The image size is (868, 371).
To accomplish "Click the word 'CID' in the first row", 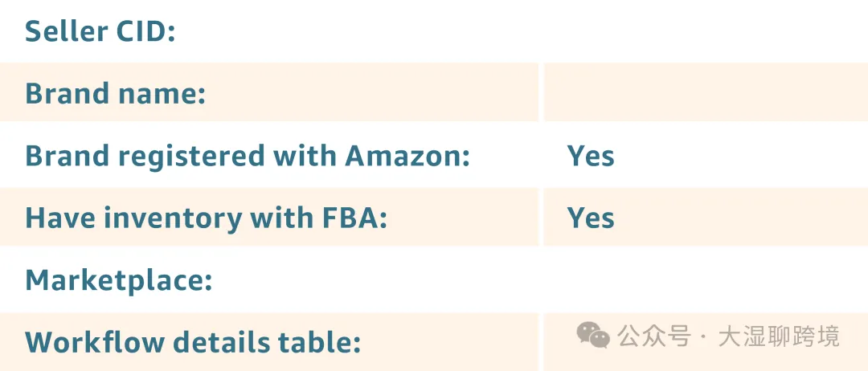I will 145,31.
